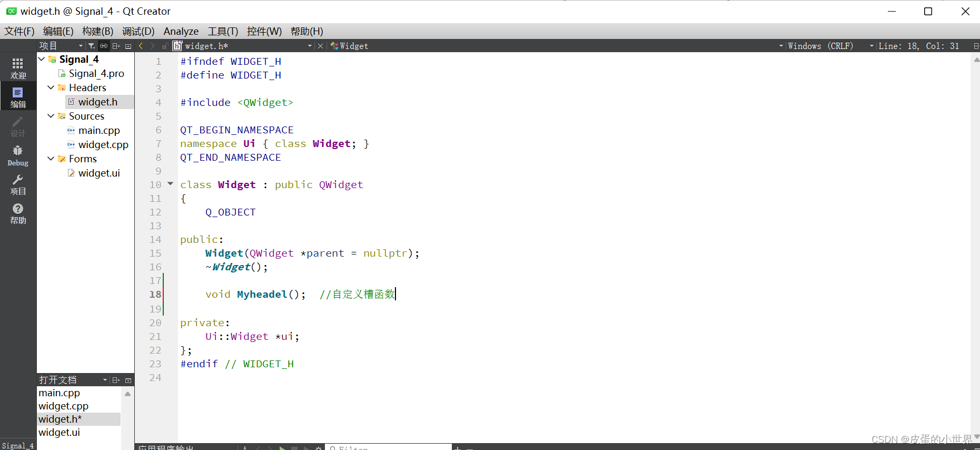The width and height of the screenshot is (980, 450).
Task: Open the 文件(F) menu
Action: (19, 31)
